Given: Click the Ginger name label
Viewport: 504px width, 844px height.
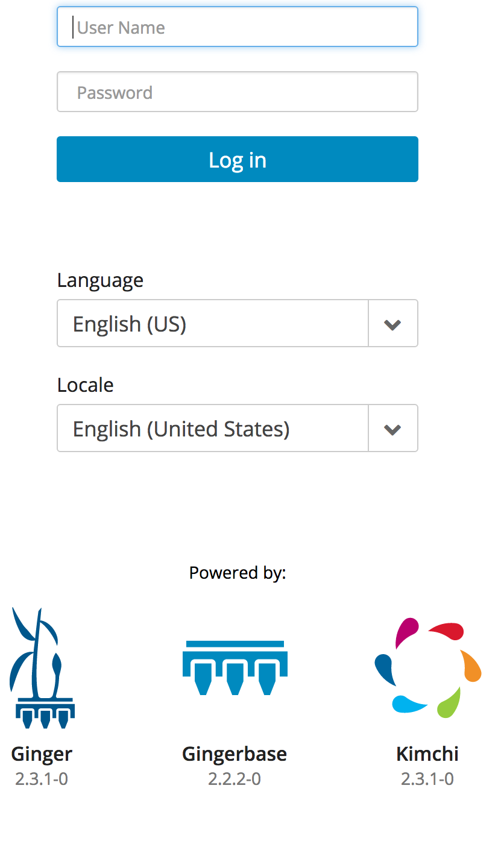Looking at the screenshot, I should [x=42, y=754].
